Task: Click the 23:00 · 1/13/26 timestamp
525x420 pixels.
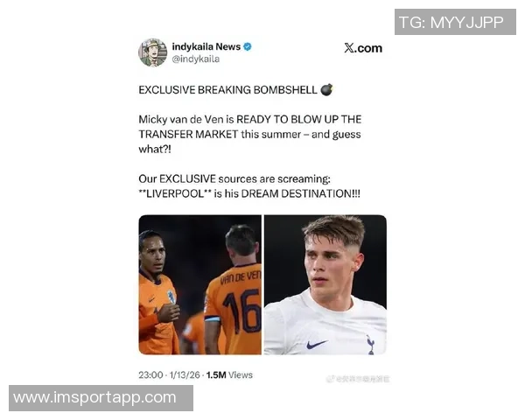Action: (169, 374)
